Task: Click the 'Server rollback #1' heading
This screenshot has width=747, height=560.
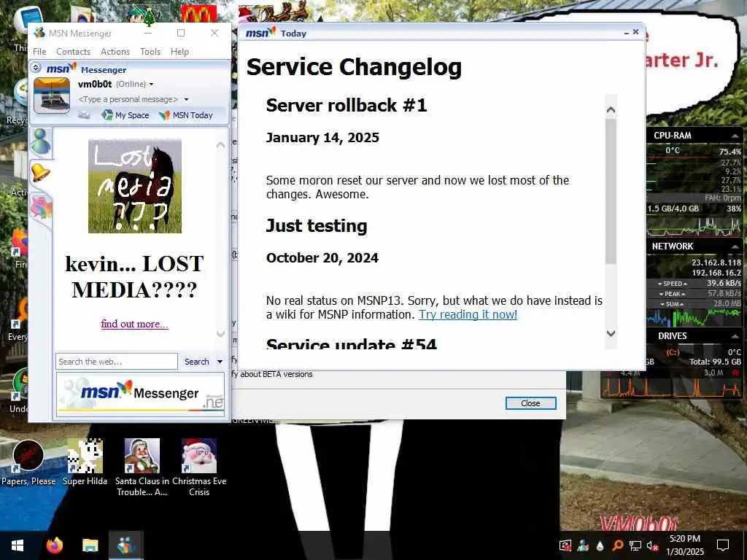Action: click(347, 105)
